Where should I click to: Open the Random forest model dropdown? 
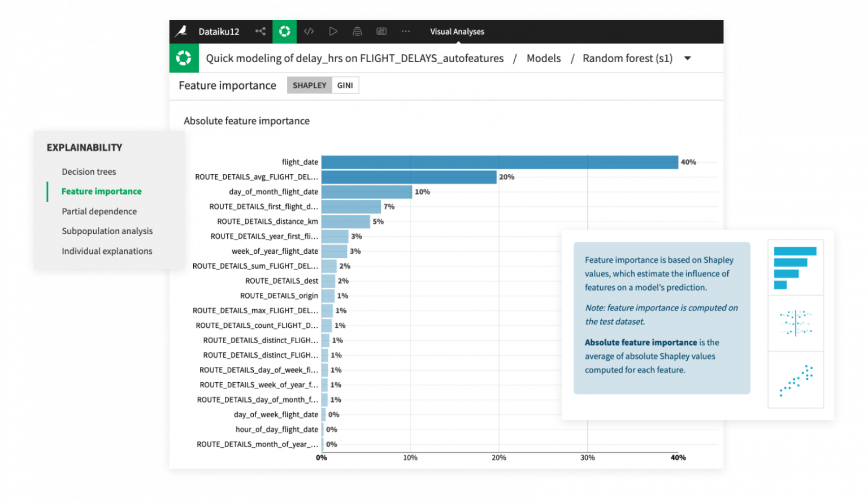coord(687,58)
